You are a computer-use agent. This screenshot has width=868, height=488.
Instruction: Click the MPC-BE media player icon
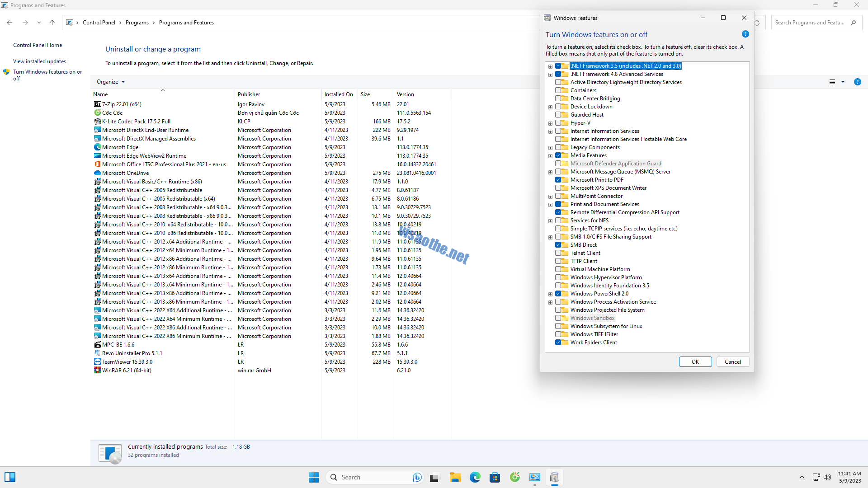pyautogui.click(x=97, y=344)
